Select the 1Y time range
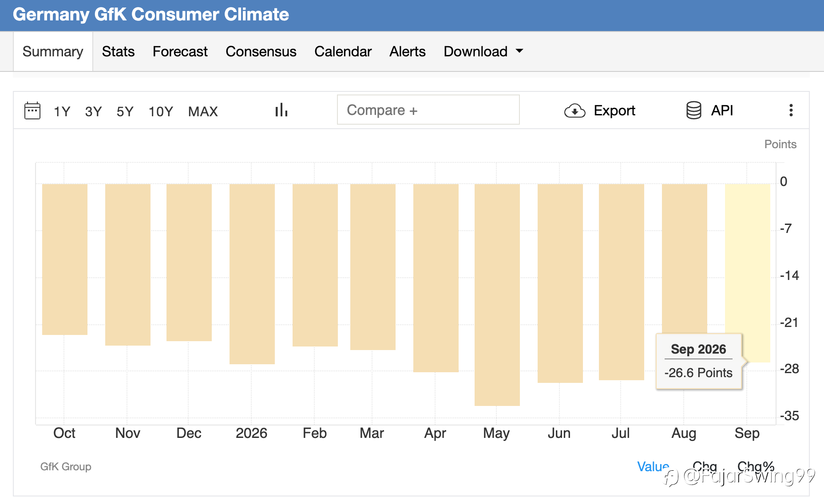The height and width of the screenshot is (504, 824). [x=62, y=111]
